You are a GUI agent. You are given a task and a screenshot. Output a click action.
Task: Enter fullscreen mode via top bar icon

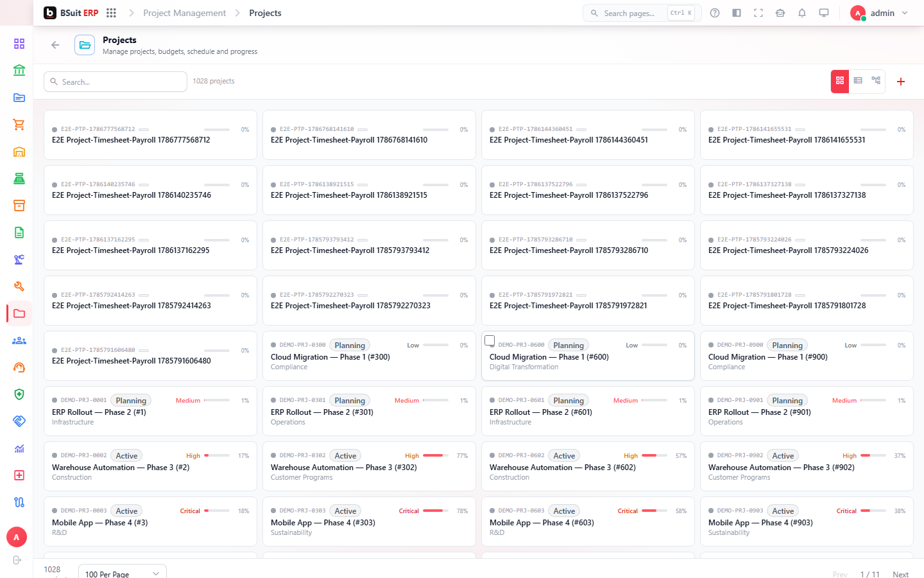point(758,13)
